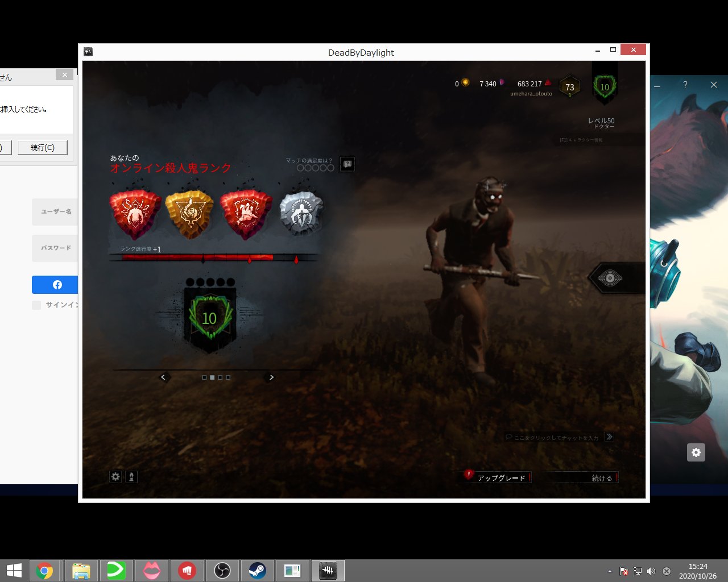Click the username umehara_otouto

[x=531, y=94]
